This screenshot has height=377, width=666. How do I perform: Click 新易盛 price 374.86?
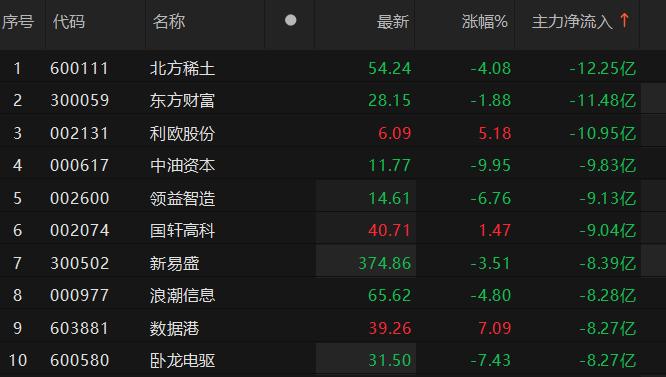coord(385,263)
